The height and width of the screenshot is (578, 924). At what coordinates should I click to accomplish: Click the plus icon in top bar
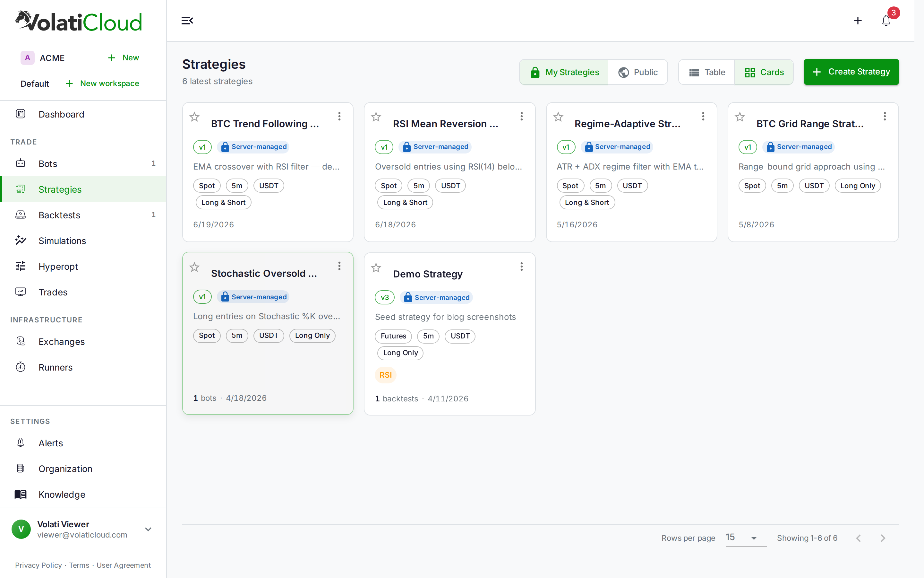tap(858, 20)
